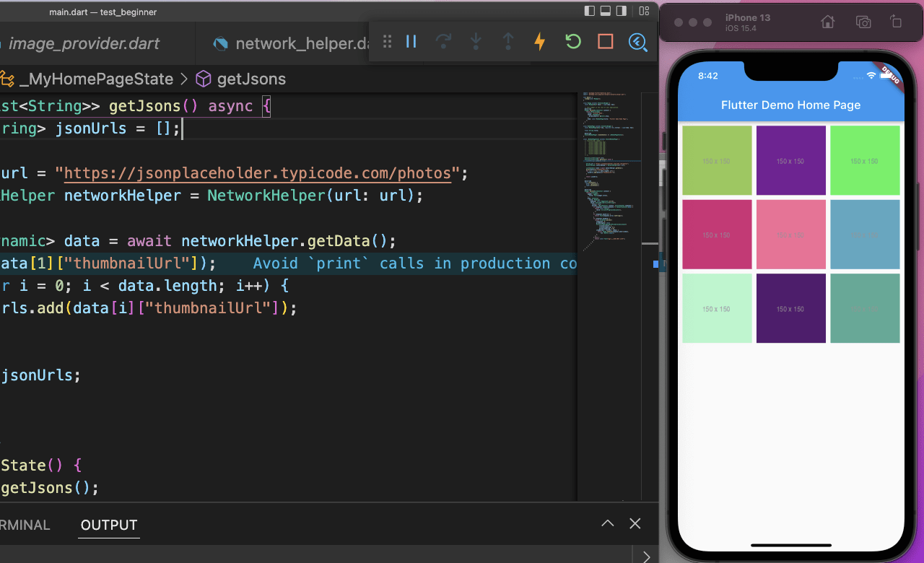Tap the purple 150 x 150 thumbnail in first row
Screen dimensions: 924x563
tap(791, 160)
